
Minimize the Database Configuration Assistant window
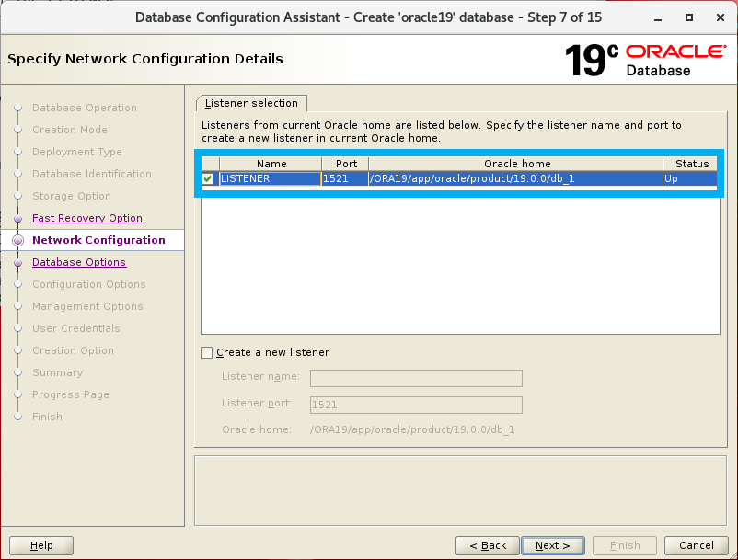coord(658,17)
